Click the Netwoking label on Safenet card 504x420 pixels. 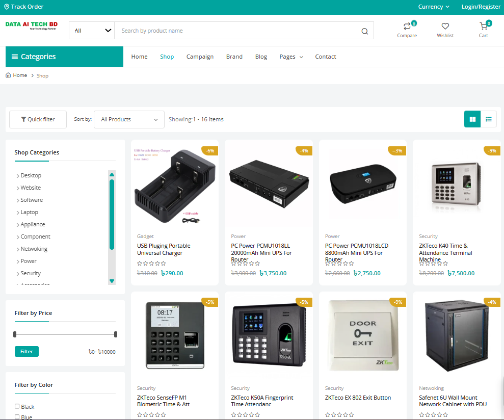431,388
